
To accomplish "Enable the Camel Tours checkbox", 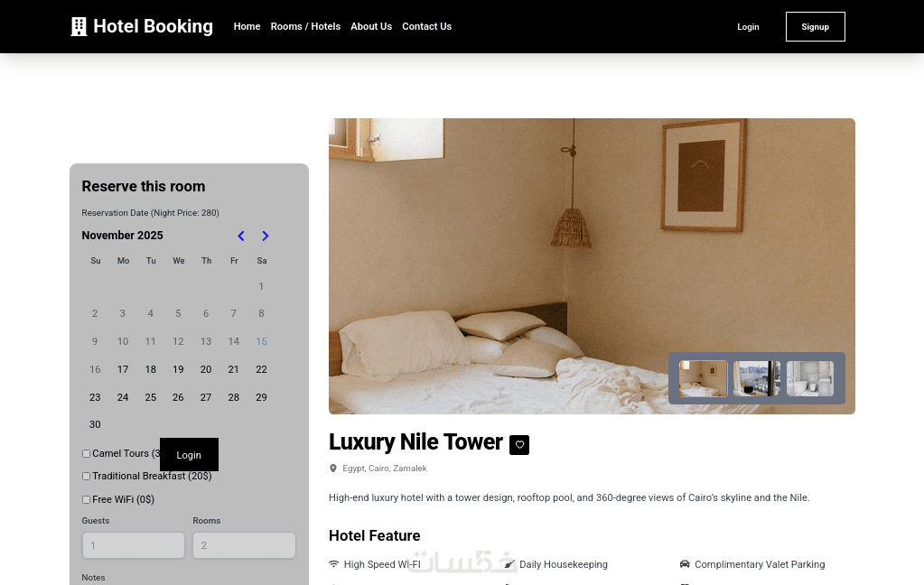I will point(86,453).
